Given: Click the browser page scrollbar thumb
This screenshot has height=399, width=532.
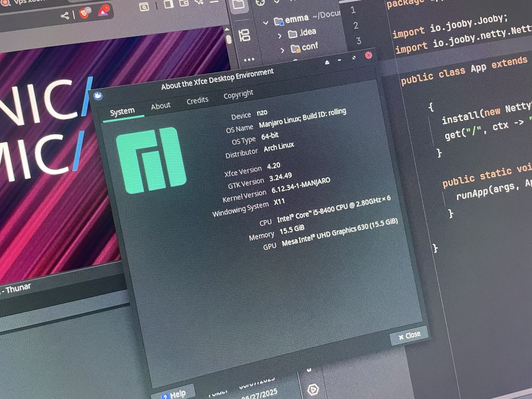Looking at the screenshot, I should click(228, 40).
